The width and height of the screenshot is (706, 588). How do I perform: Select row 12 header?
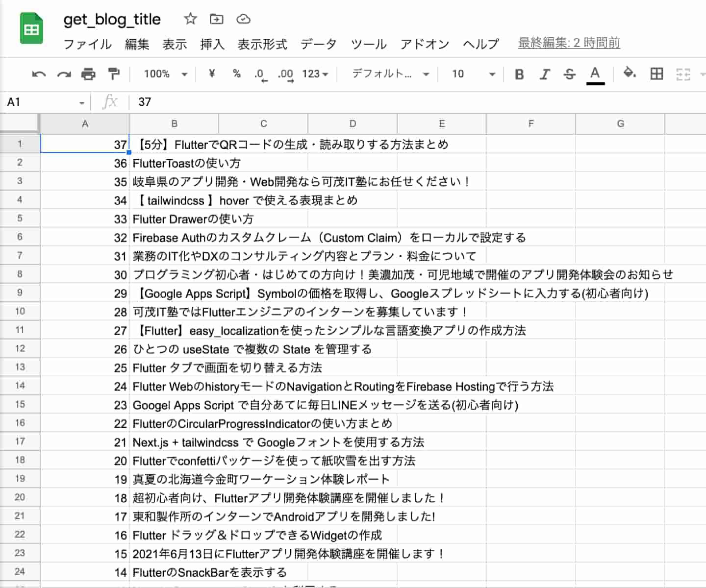click(x=20, y=349)
